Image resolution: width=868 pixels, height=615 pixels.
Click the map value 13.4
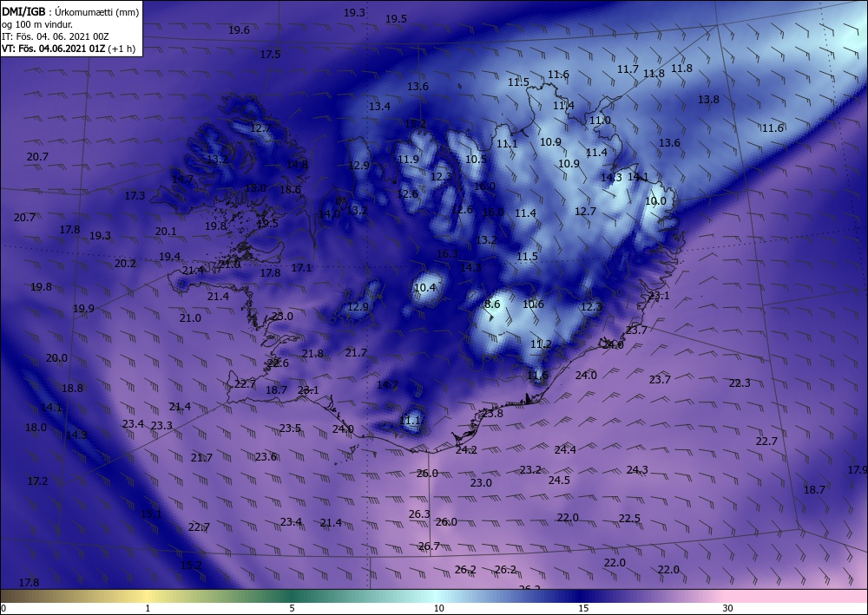(x=380, y=106)
